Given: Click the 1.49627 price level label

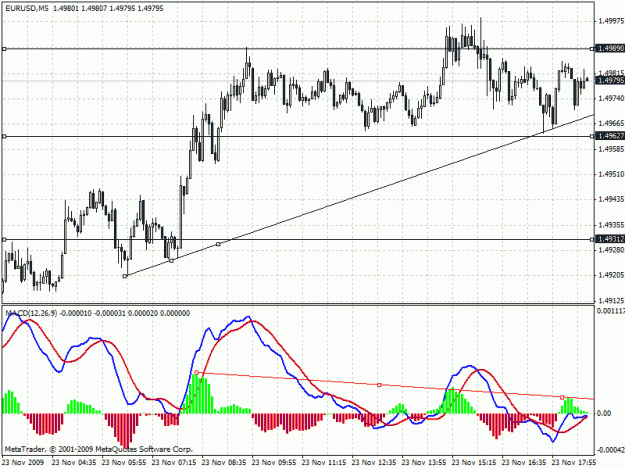Looking at the screenshot, I should 610,136.
